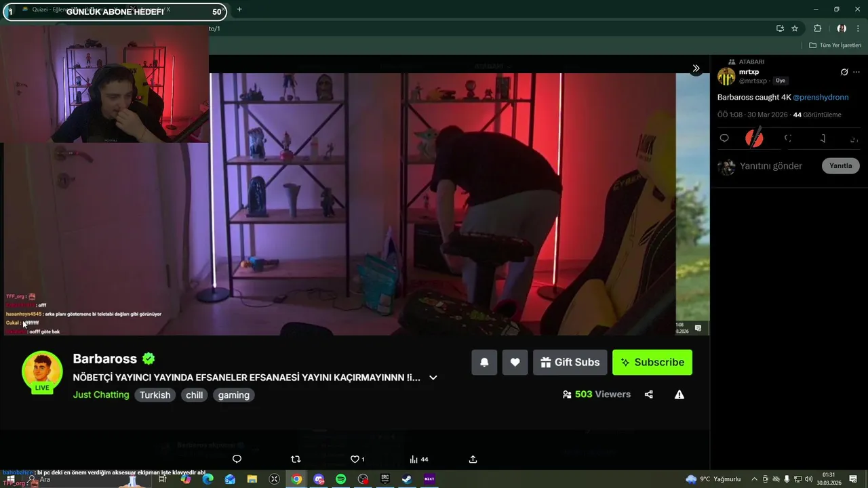This screenshot has width=868, height=488.
Task: Click the Grok icon on mrtxp's post
Action: pos(844,72)
